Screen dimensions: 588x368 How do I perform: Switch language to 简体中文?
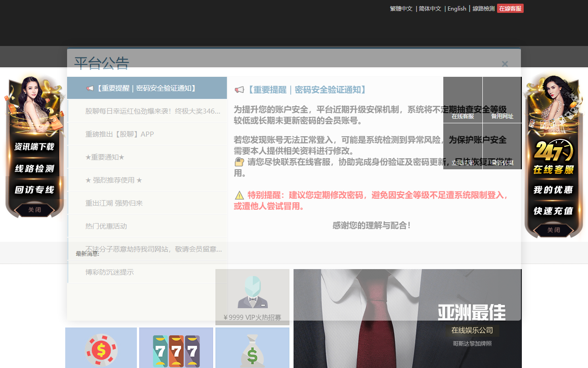pyautogui.click(x=430, y=8)
